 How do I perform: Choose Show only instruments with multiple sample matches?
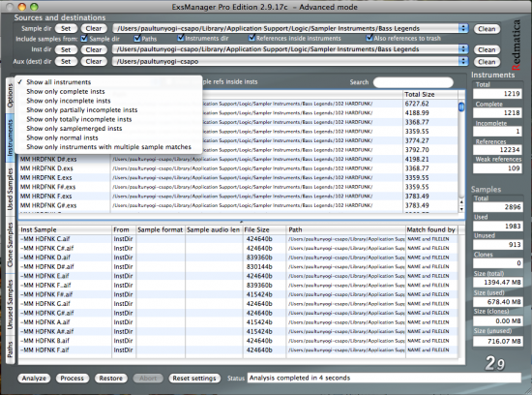[108, 147]
